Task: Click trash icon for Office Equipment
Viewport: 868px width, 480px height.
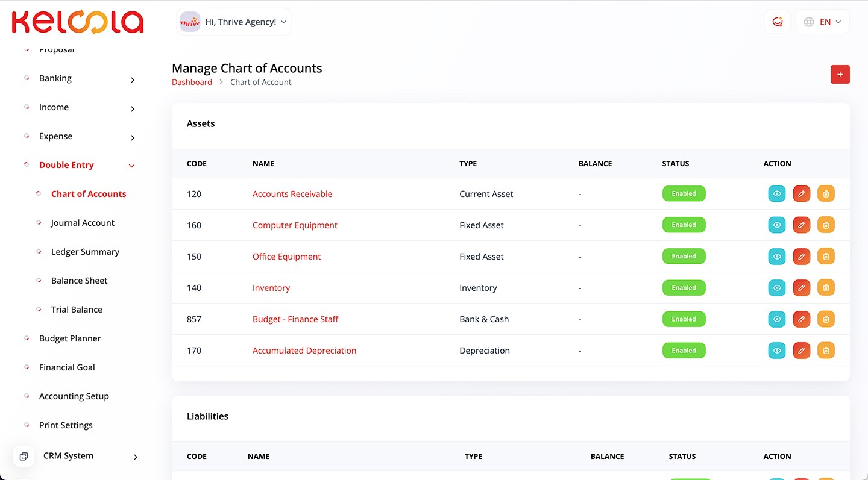Action: pos(826,257)
